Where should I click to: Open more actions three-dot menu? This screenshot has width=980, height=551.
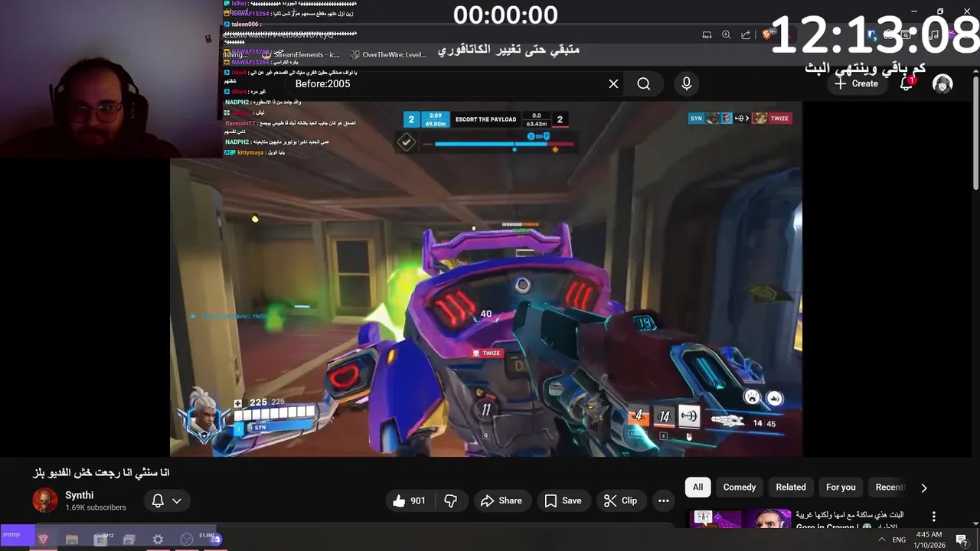click(x=664, y=500)
